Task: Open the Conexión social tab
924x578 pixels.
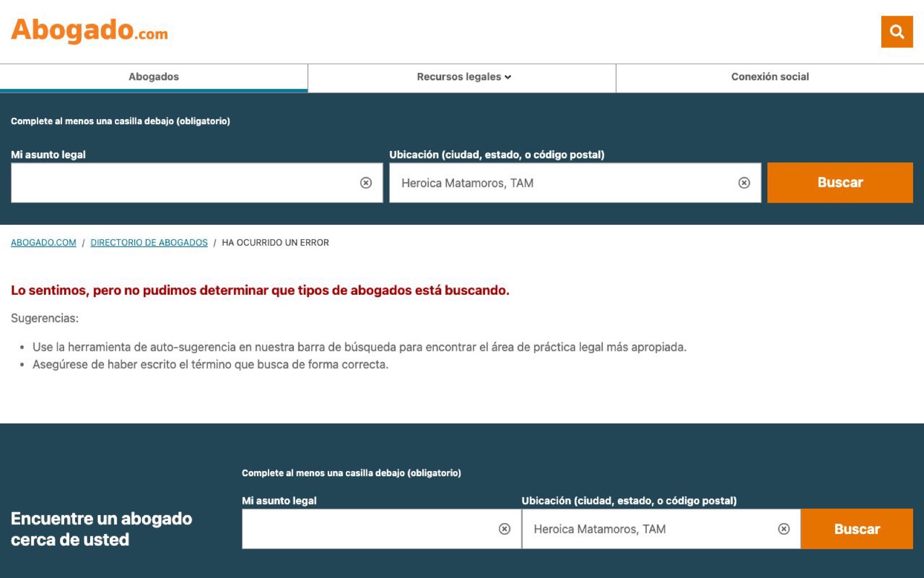Action: tap(770, 77)
